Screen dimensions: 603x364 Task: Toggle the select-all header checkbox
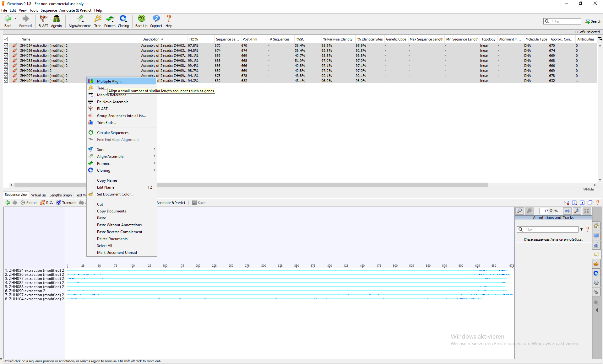point(6,39)
